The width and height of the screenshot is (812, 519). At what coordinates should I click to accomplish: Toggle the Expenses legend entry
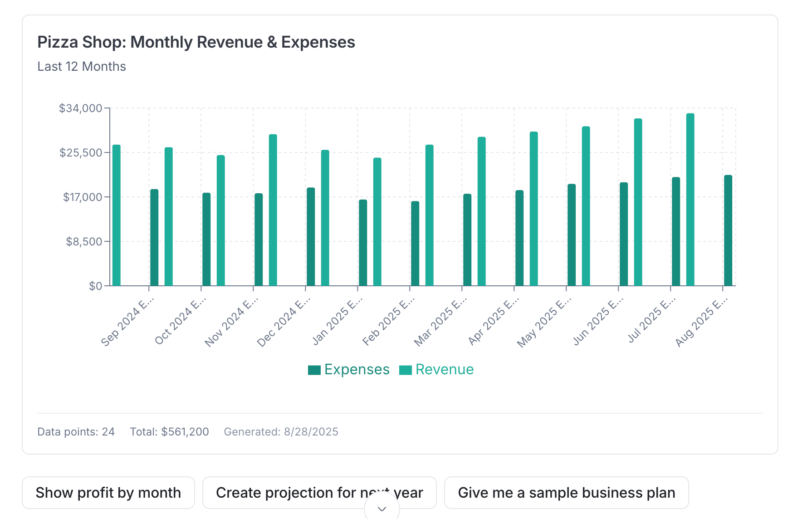[349, 370]
